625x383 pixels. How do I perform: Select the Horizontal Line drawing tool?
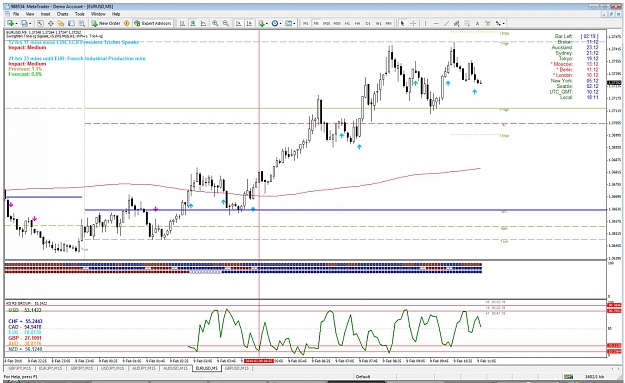tap(436, 24)
